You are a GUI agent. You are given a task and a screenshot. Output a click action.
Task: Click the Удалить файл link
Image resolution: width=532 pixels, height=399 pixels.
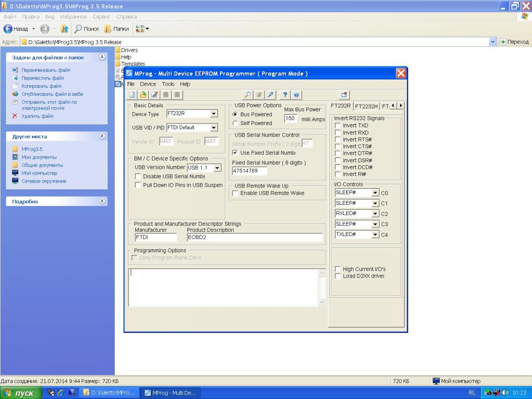(37, 116)
